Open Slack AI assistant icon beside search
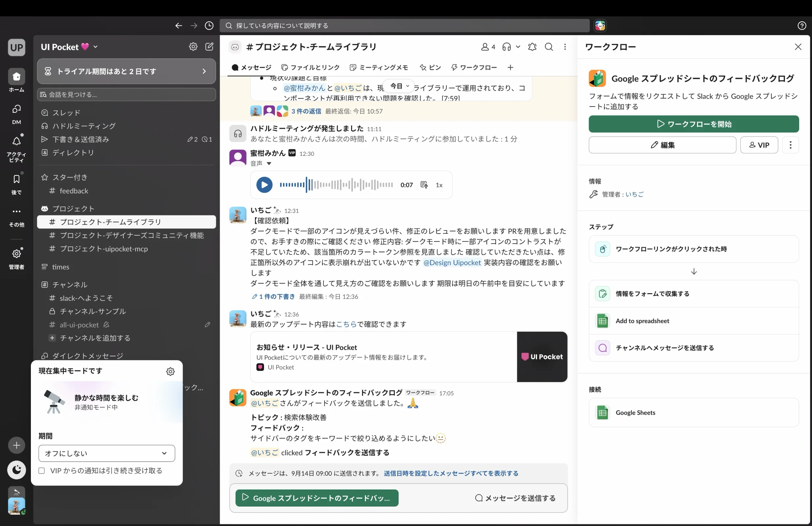812x526 pixels. pos(600,26)
